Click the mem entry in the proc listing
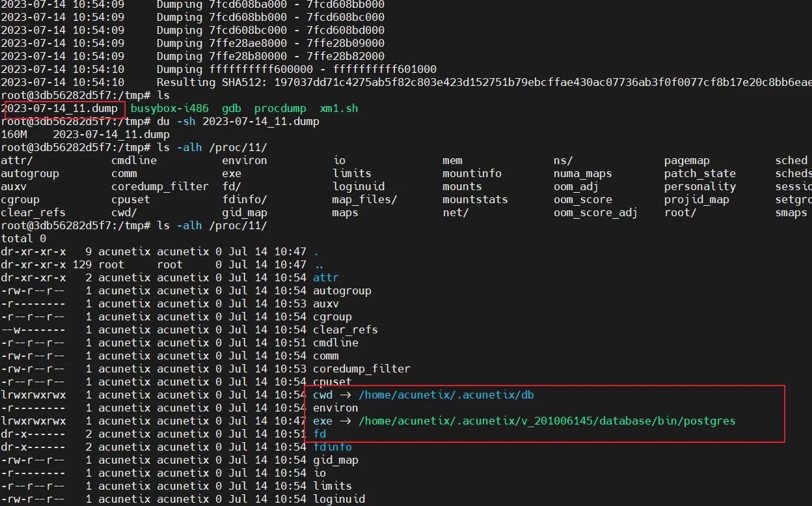Viewport: 812px width, 506px height. [x=453, y=161]
